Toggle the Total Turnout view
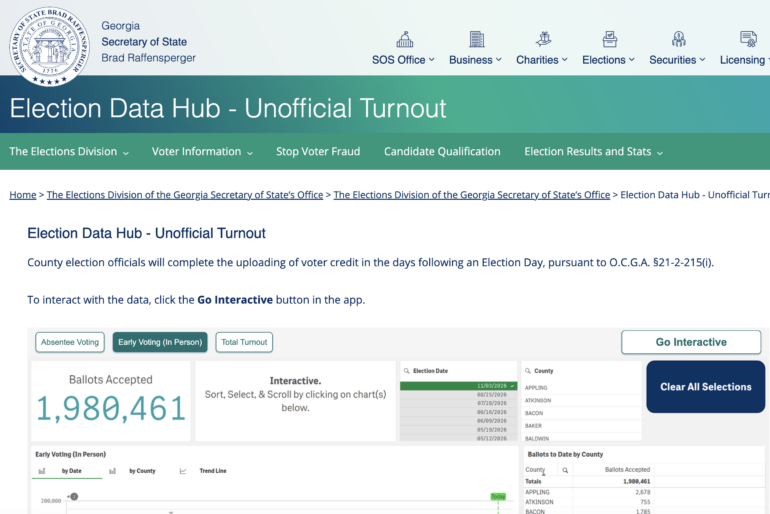 click(x=244, y=342)
